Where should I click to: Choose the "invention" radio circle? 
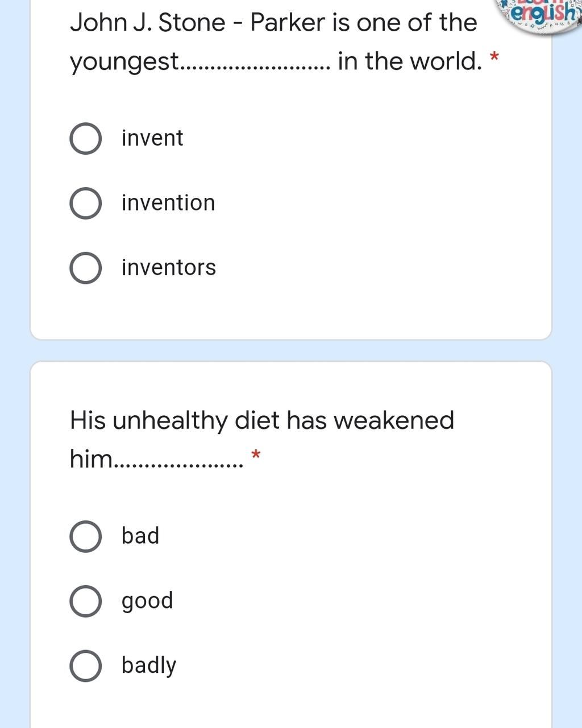click(x=86, y=203)
